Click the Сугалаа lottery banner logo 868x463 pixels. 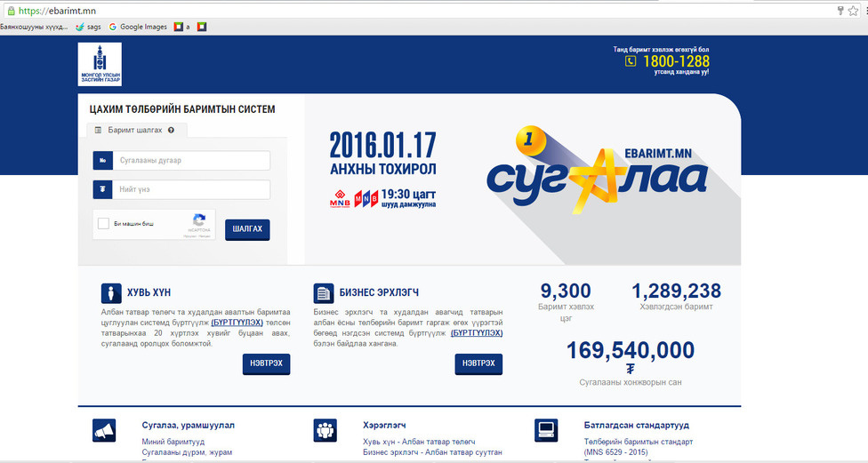(x=596, y=172)
